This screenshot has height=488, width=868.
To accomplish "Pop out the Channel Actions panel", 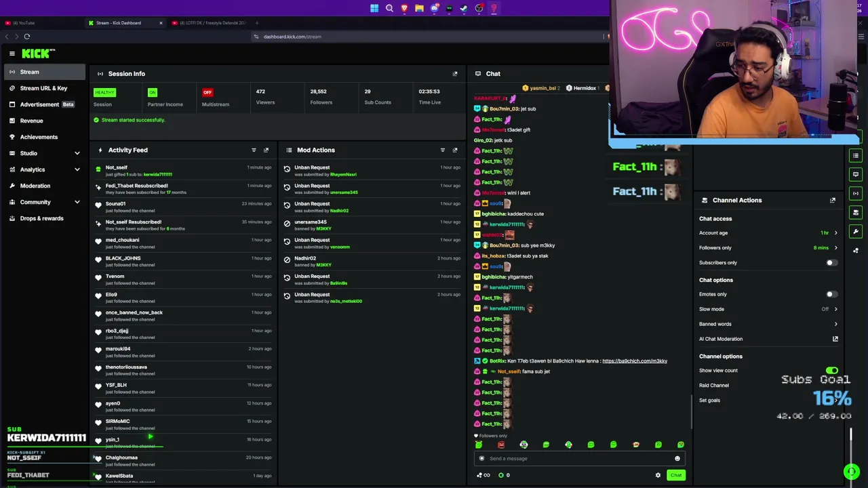I will (833, 201).
